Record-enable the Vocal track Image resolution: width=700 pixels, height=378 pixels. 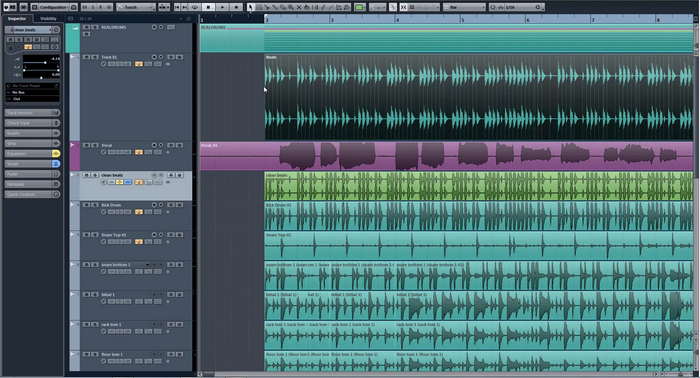pos(154,145)
